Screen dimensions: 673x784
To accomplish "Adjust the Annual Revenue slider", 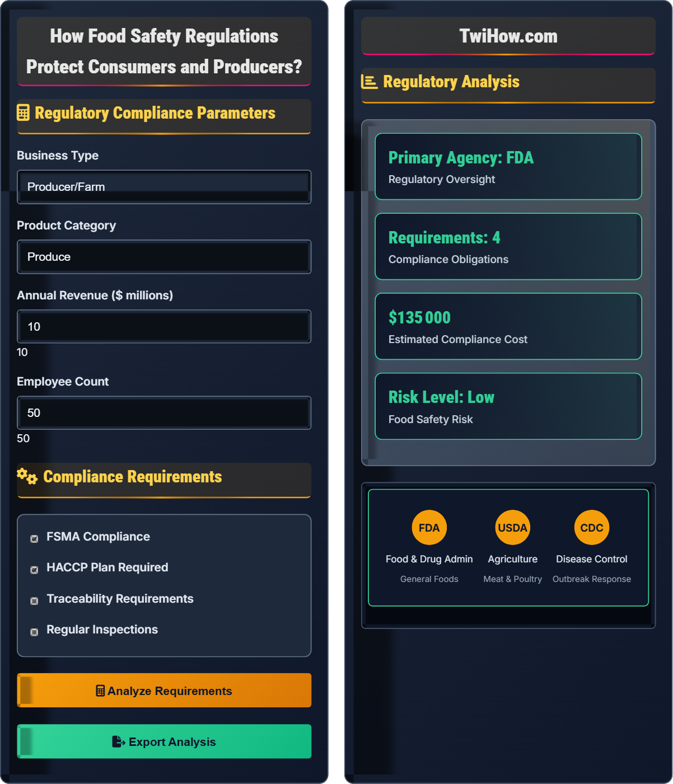I will click(x=164, y=326).
